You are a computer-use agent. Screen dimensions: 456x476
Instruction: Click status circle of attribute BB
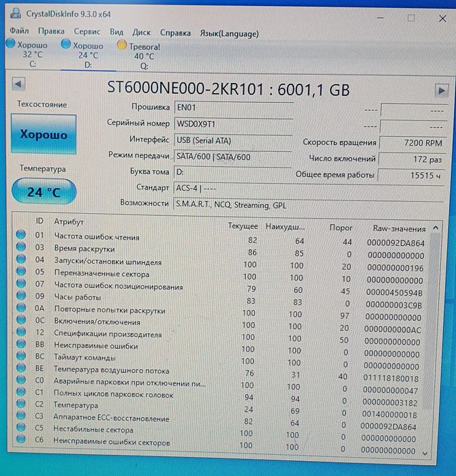(x=21, y=344)
